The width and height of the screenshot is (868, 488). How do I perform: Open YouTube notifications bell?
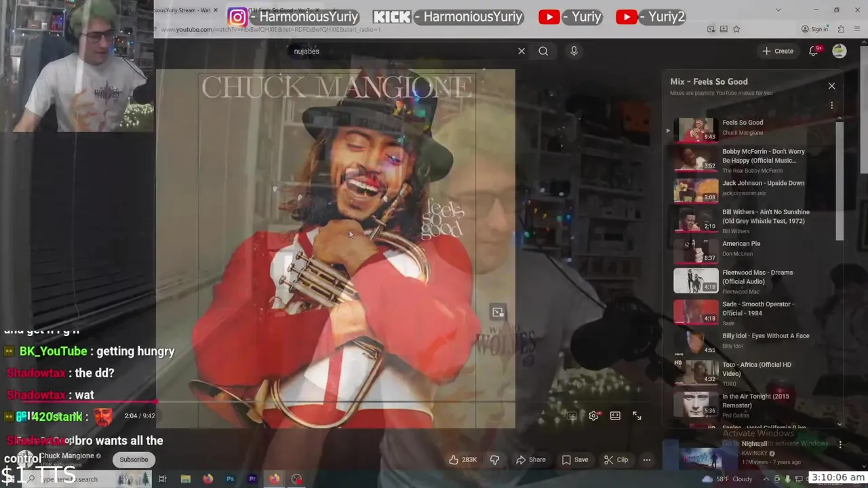point(814,51)
